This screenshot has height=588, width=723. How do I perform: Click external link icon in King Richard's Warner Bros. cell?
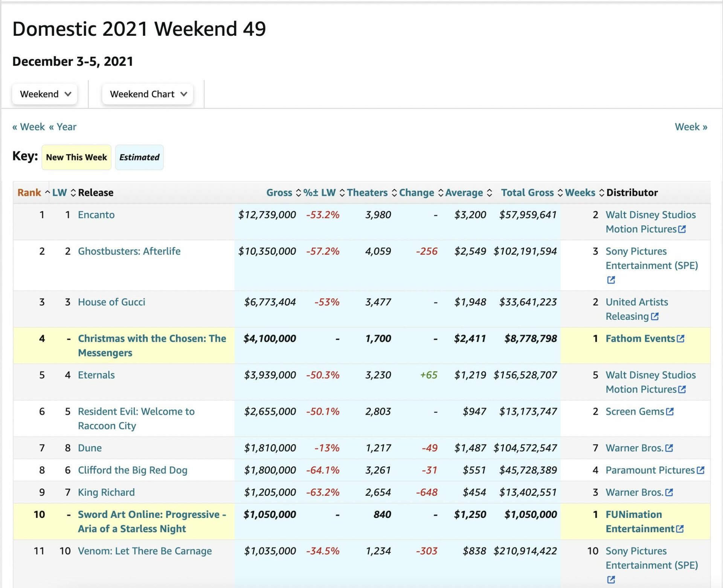[669, 492]
